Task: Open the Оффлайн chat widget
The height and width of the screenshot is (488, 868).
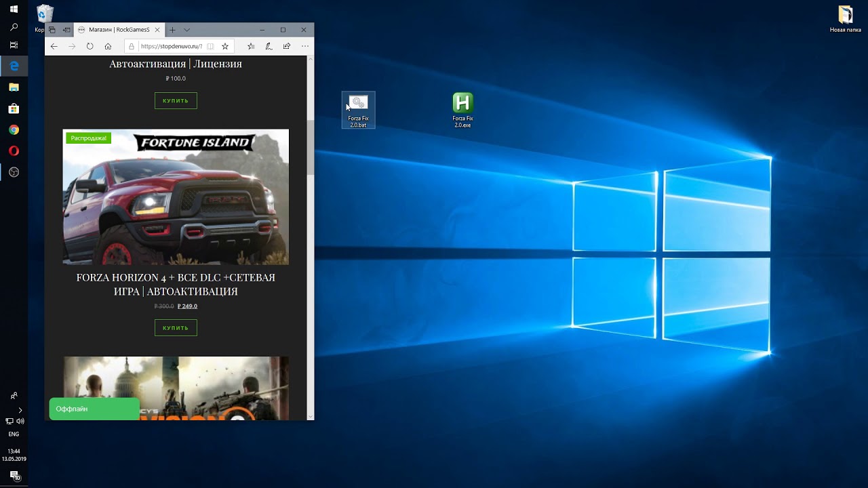Action: click(x=94, y=409)
